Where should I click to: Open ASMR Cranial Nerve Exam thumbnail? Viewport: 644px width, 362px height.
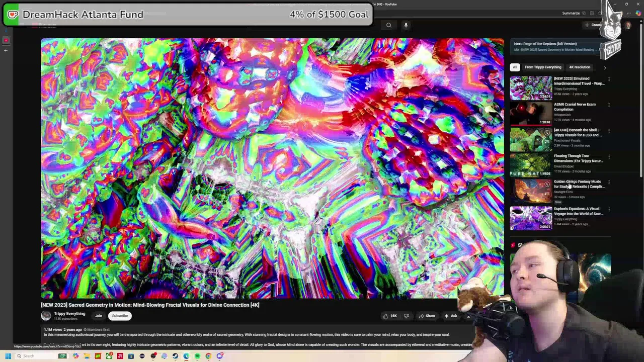coord(531,114)
